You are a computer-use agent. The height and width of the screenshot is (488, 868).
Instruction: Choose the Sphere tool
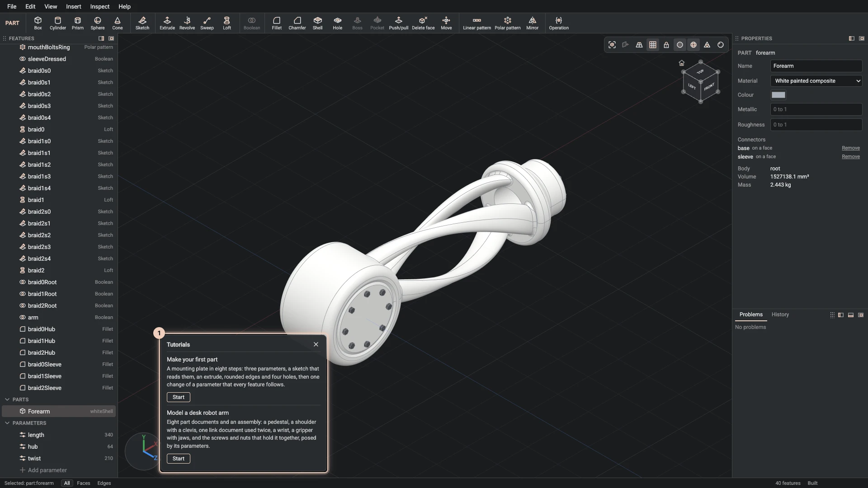[97, 23]
